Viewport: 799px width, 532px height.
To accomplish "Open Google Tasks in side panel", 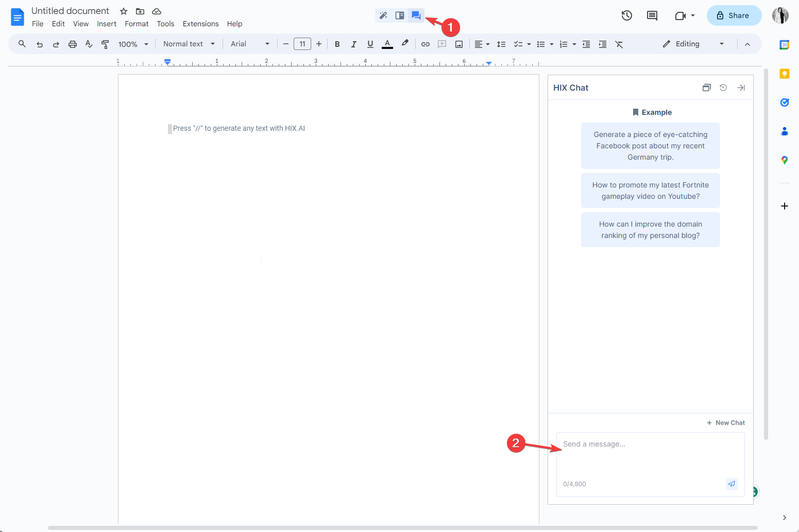I will pyautogui.click(x=785, y=102).
